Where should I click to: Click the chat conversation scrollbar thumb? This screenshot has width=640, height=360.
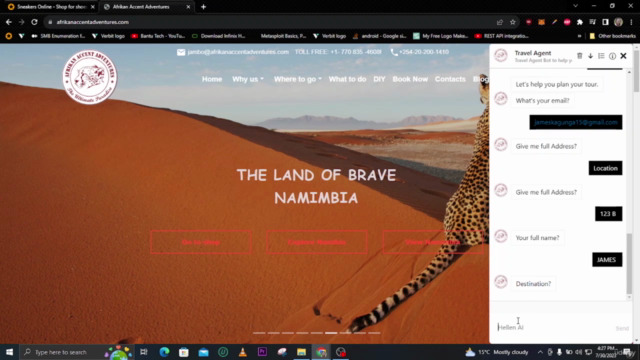(629, 263)
